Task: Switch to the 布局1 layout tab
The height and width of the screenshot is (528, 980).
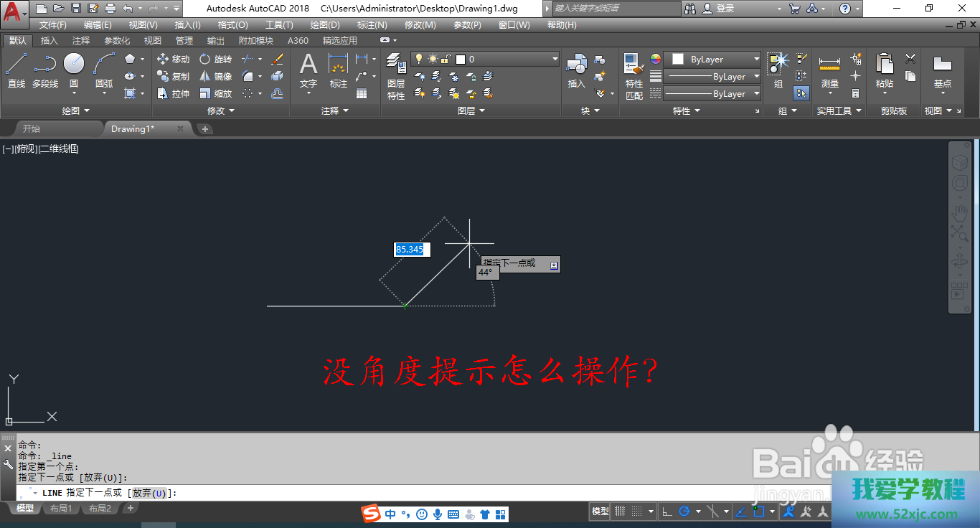Action: 60,509
